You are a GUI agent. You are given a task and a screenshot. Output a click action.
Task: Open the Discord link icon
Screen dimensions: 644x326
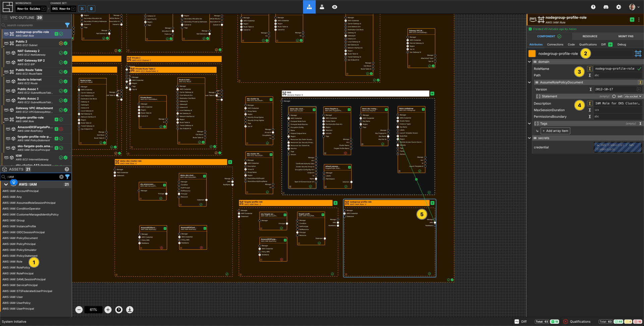tap(606, 7)
